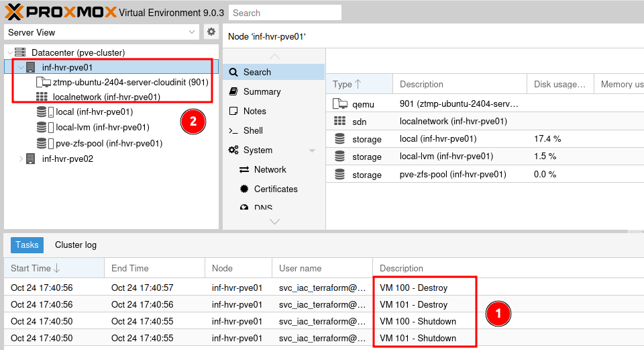Select the Tasks tab

point(27,245)
